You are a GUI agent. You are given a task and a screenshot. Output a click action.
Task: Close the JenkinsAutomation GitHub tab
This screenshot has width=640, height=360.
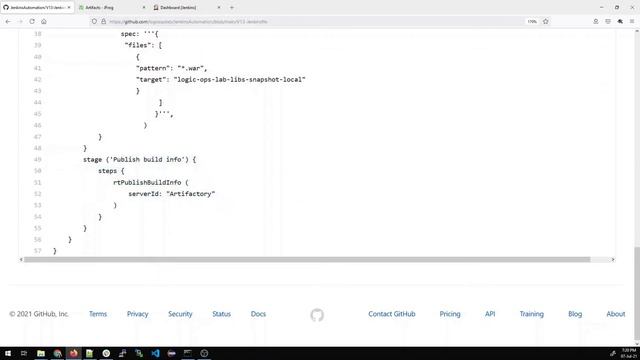tap(69, 7)
